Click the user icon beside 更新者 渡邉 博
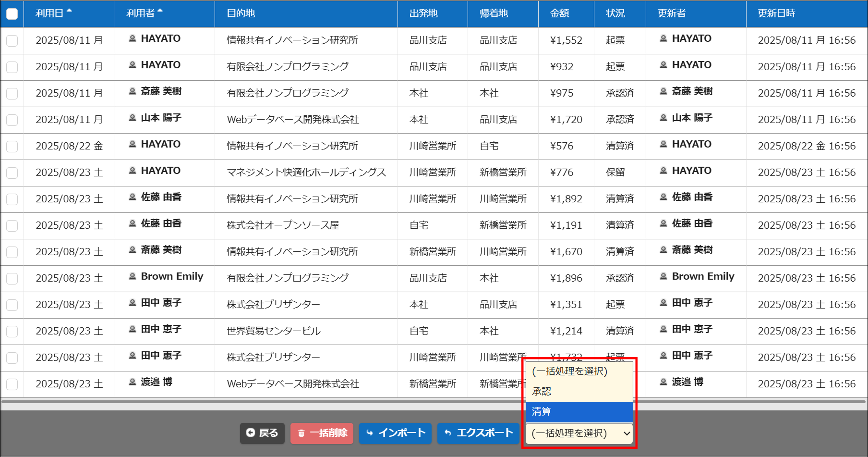 663,382
